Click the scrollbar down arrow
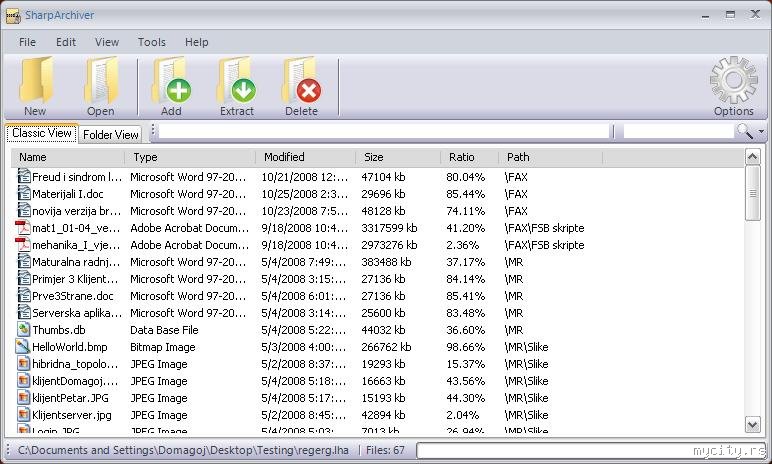The height and width of the screenshot is (464, 772). click(x=752, y=424)
